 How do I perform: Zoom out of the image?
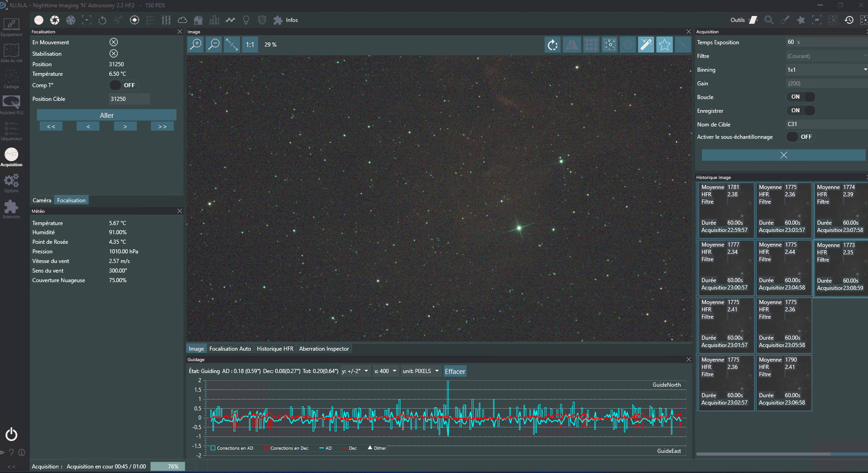[x=213, y=44]
